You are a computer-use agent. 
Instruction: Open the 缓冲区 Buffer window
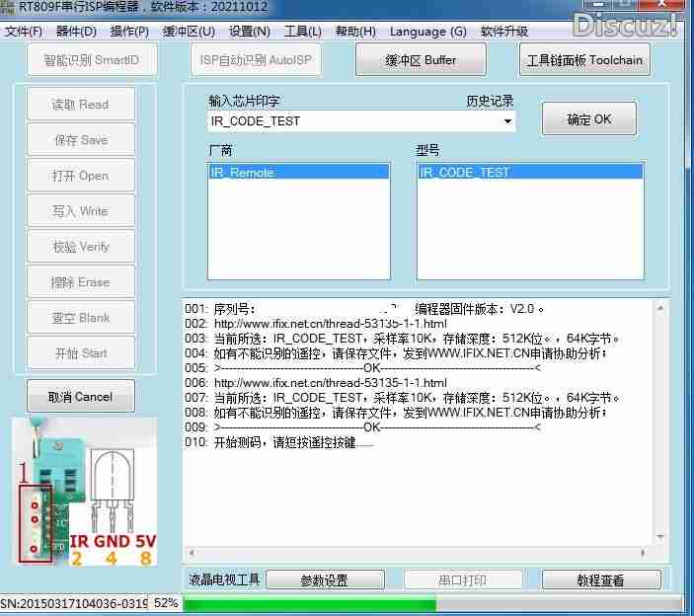coord(421,60)
